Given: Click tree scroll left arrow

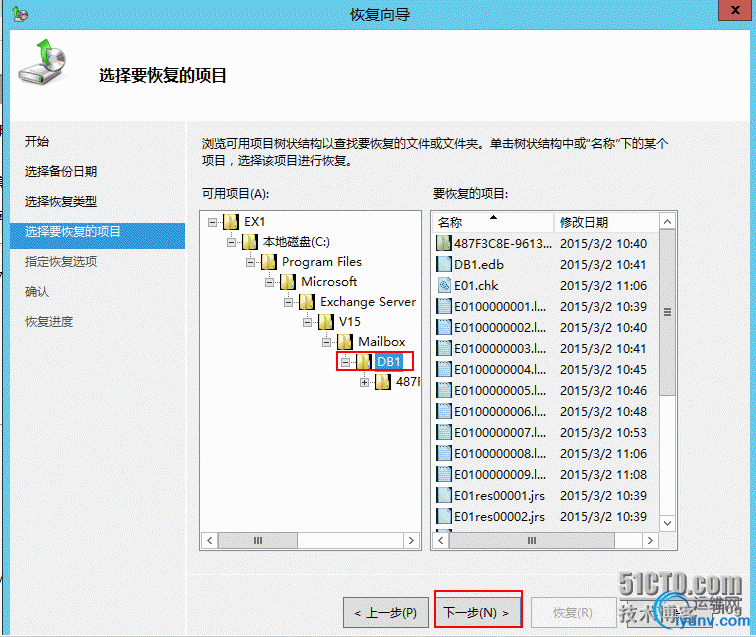Looking at the screenshot, I should pos(210,541).
